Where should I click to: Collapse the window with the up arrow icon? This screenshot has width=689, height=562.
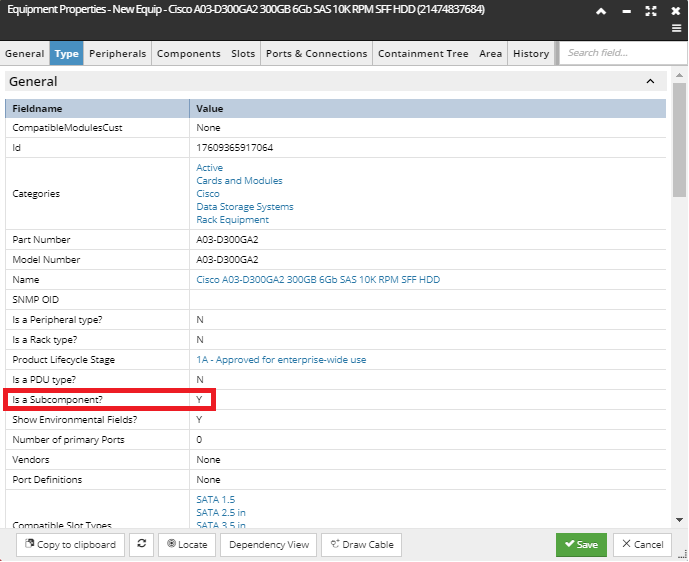click(601, 11)
